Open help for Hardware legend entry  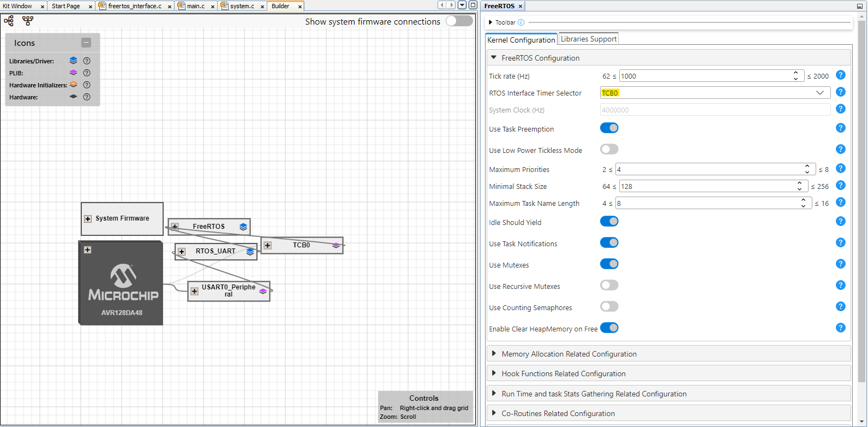point(86,97)
